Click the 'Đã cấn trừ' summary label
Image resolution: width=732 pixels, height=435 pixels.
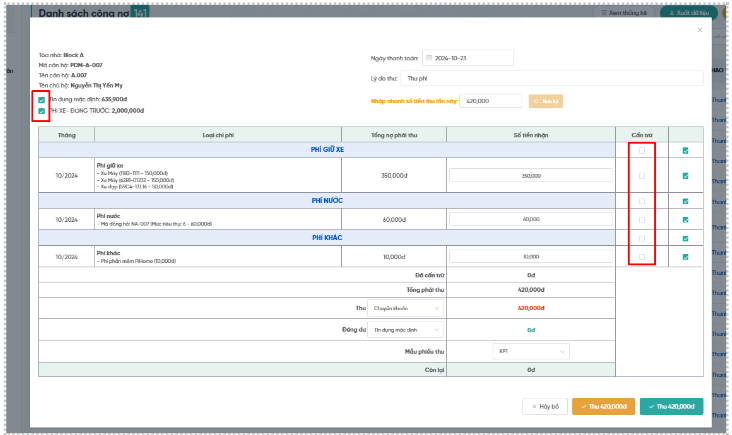coord(429,275)
